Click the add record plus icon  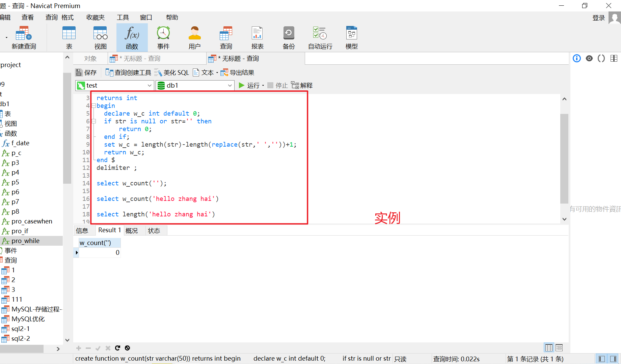tap(79, 348)
